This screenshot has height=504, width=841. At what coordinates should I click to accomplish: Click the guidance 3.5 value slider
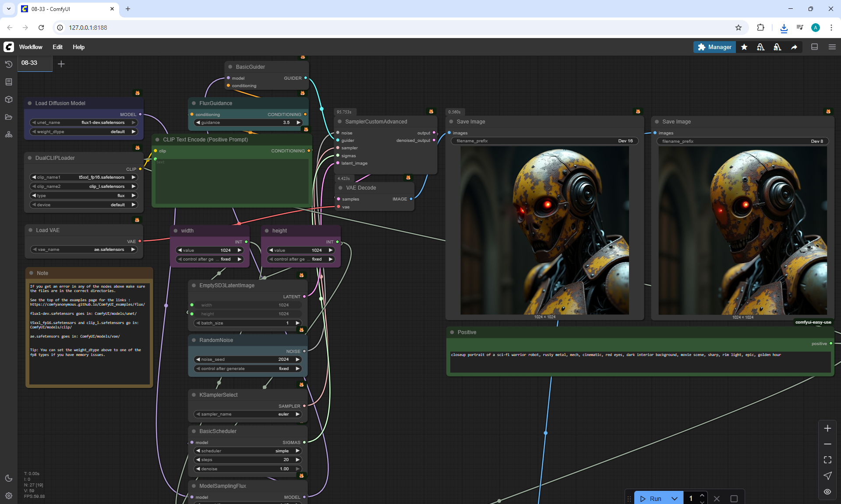pyautogui.click(x=248, y=123)
